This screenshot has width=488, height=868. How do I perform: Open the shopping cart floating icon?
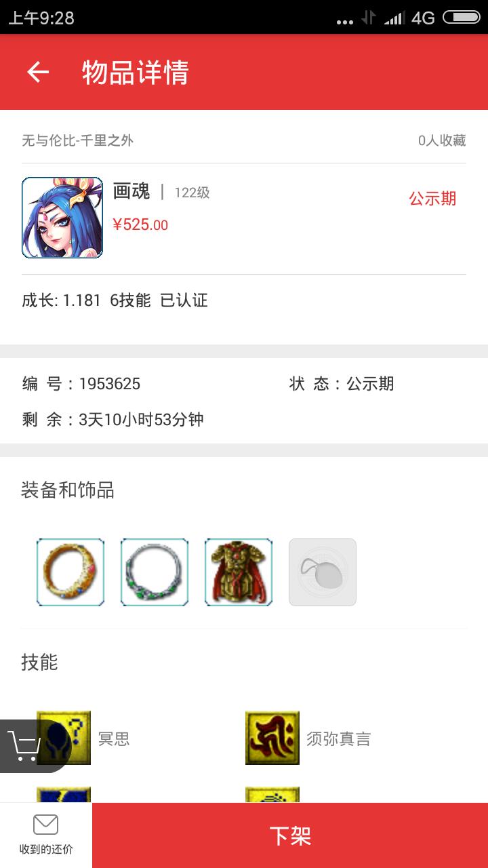point(27,745)
